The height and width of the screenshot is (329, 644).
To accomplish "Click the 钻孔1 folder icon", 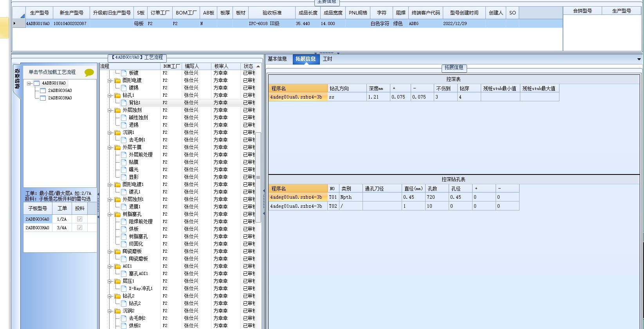I will click(x=117, y=95).
